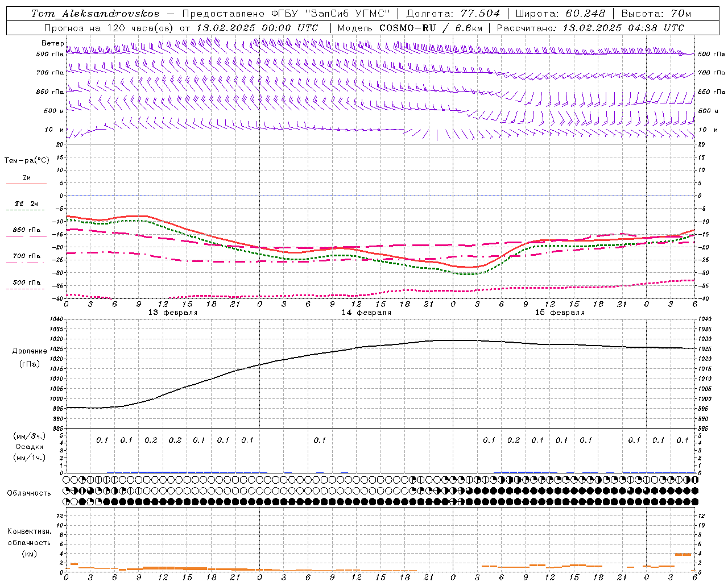This screenshot has height=582, width=728.
Task: Click the Долгота: 77.504 value
Action: pyautogui.click(x=453, y=14)
